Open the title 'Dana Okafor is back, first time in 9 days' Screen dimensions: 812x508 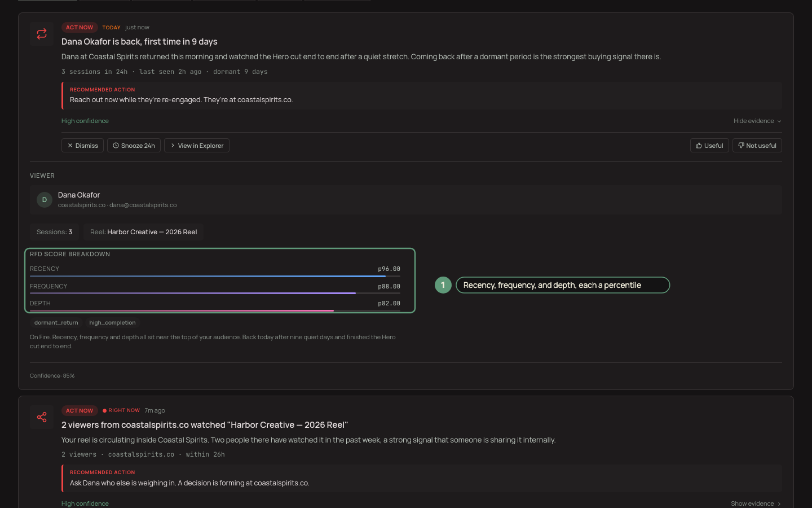coord(139,42)
